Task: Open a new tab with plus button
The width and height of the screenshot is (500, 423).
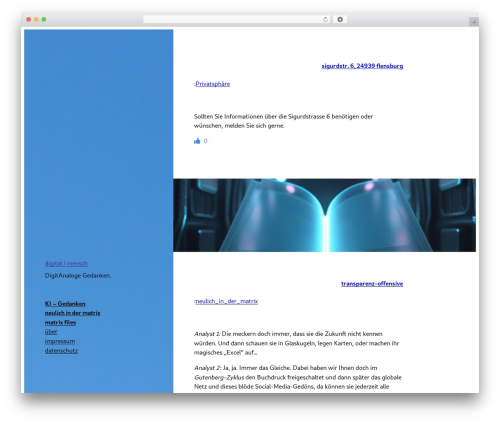Action: 474,22
